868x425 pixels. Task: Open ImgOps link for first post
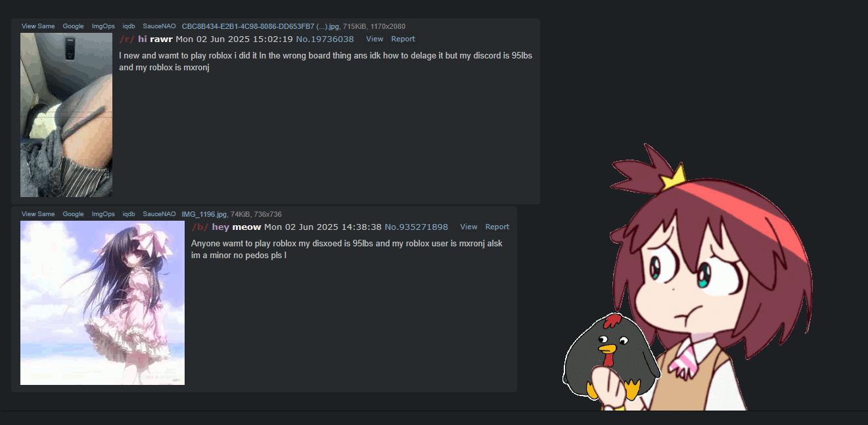[103, 26]
